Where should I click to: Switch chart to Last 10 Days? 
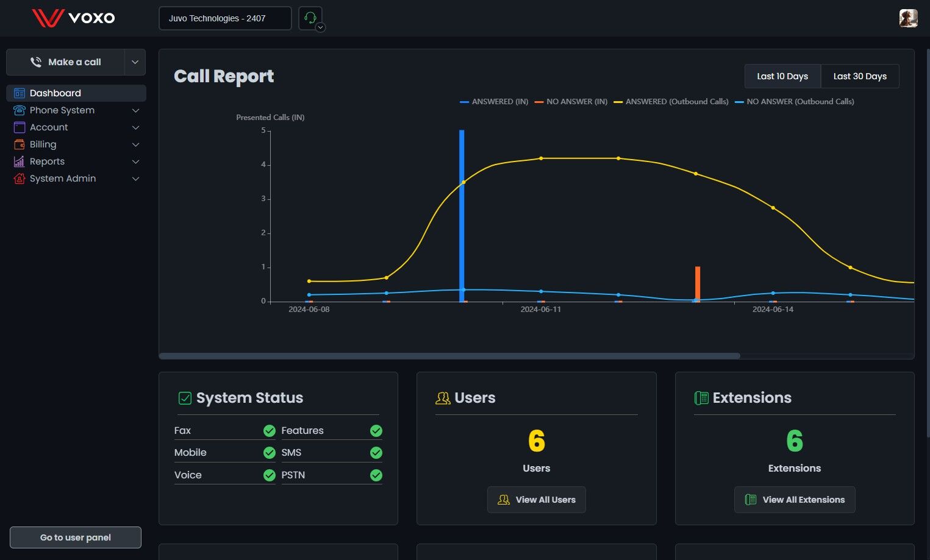[x=782, y=76]
